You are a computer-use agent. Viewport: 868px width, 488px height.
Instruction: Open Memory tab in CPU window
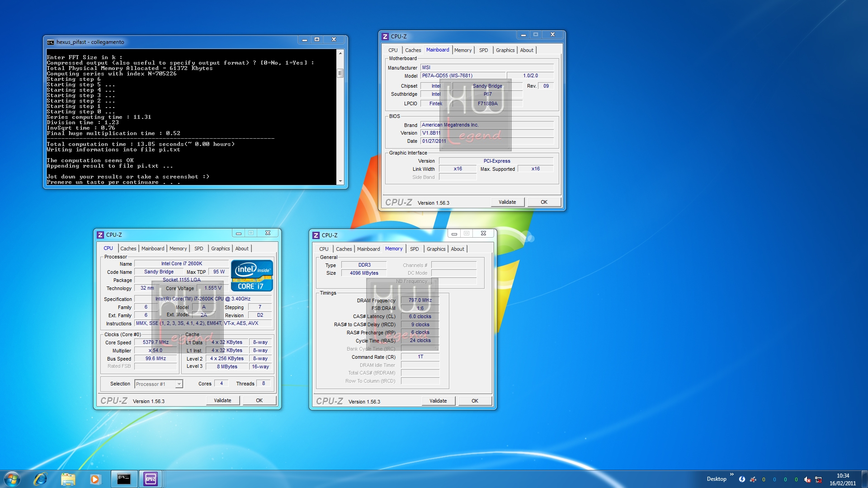point(178,249)
